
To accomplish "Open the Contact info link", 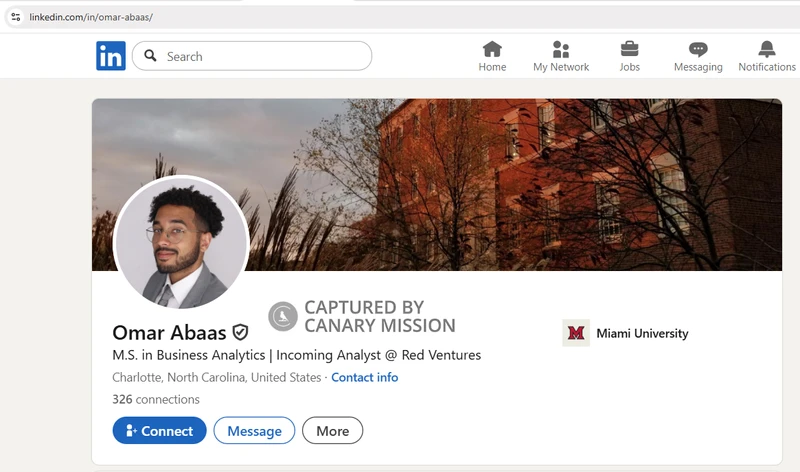I will coord(365,377).
